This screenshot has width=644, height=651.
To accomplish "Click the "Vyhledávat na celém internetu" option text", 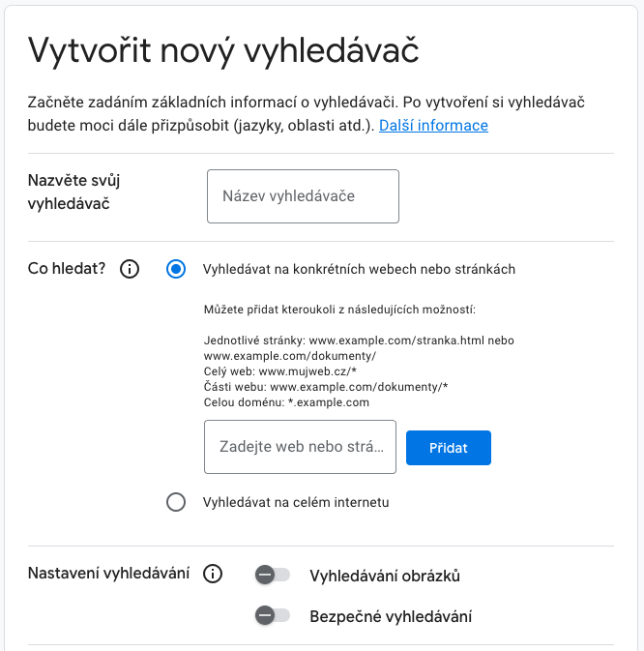I will tap(296, 502).
